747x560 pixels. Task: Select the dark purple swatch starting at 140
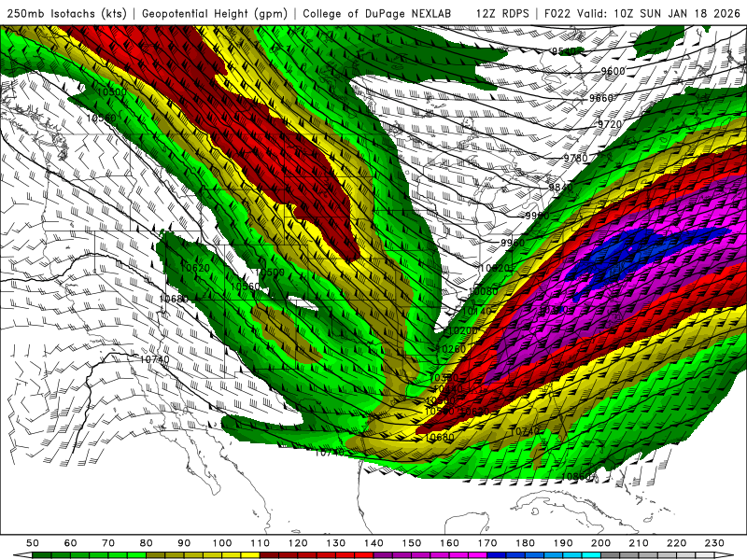pos(383,555)
